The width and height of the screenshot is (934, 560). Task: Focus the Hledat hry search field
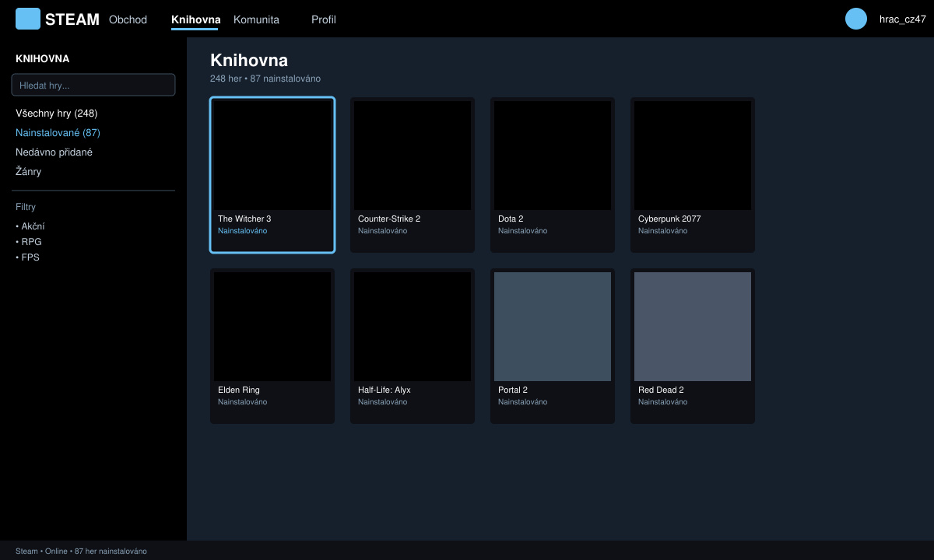click(x=93, y=85)
